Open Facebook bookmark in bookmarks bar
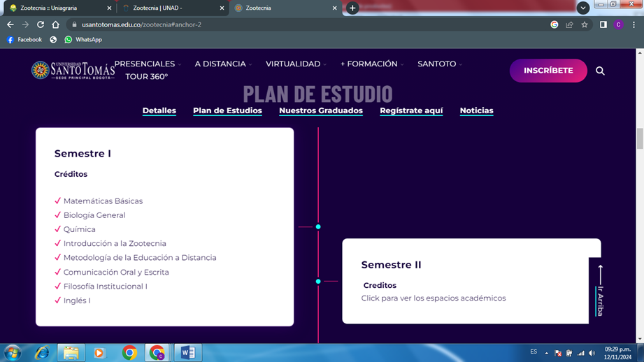Image resolution: width=644 pixels, height=362 pixels. [x=24, y=40]
